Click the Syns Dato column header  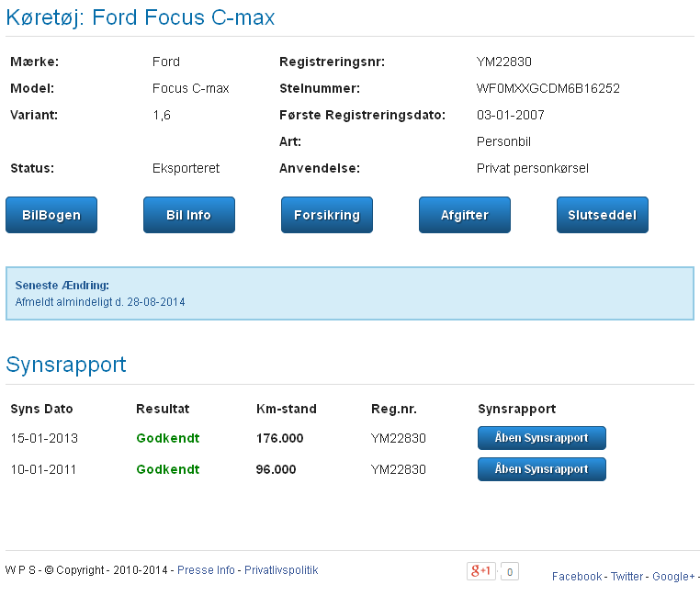tap(41, 409)
